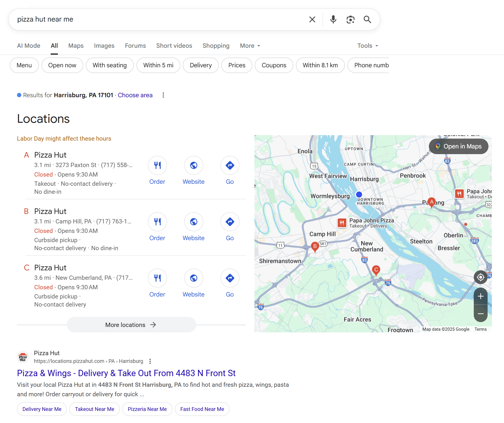This screenshot has width=504, height=423.
Task: Open the Tools dropdown
Action: click(368, 46)
